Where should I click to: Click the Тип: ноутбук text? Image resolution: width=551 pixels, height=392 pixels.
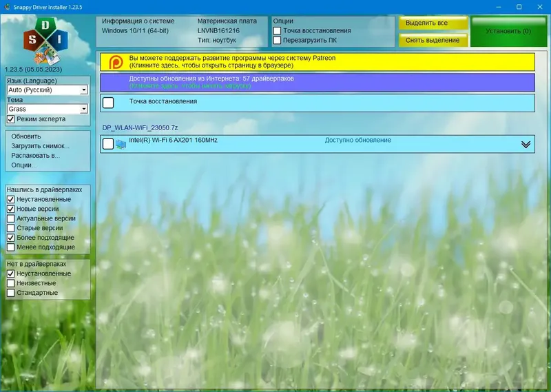[x=217, y=40]
